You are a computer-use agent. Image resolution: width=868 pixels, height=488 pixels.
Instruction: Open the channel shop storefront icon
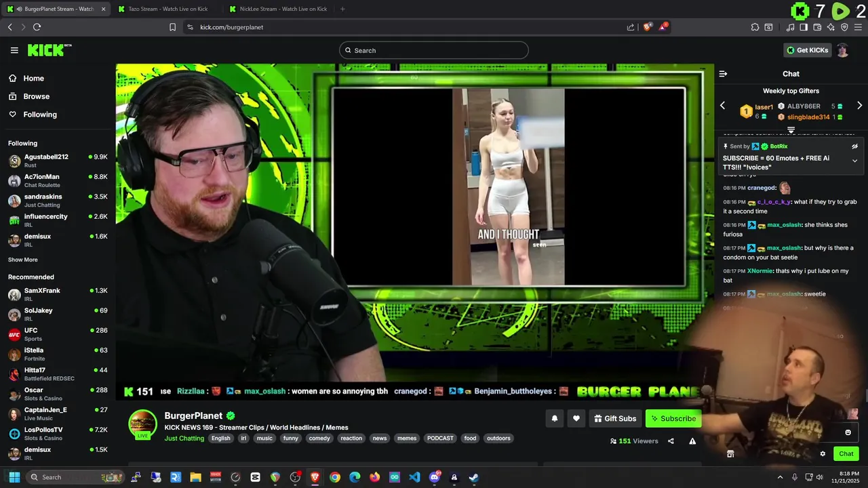point(730,454)
